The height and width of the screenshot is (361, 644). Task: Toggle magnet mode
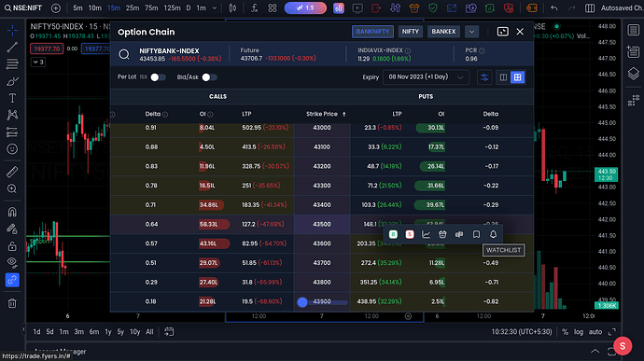[12, 212]
